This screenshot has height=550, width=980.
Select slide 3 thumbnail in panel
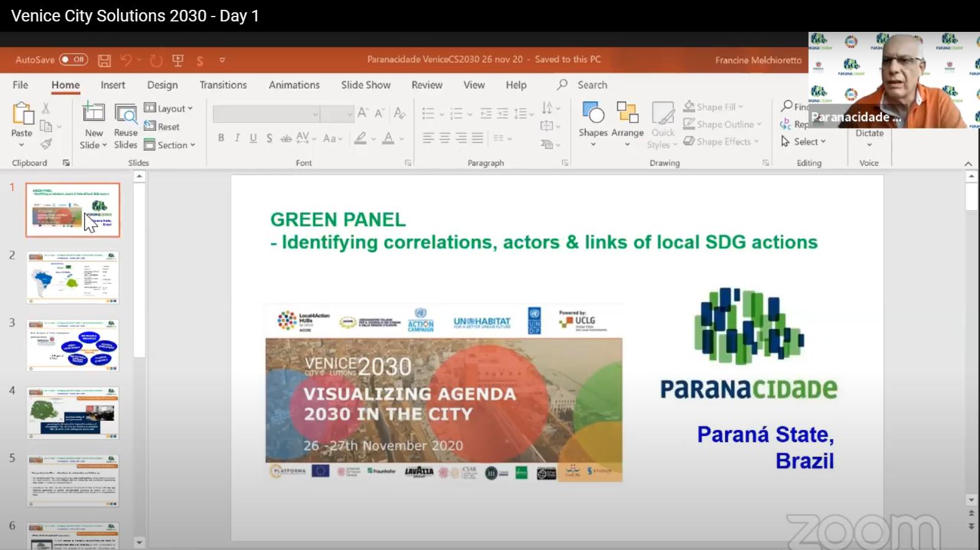pos(73,345)
